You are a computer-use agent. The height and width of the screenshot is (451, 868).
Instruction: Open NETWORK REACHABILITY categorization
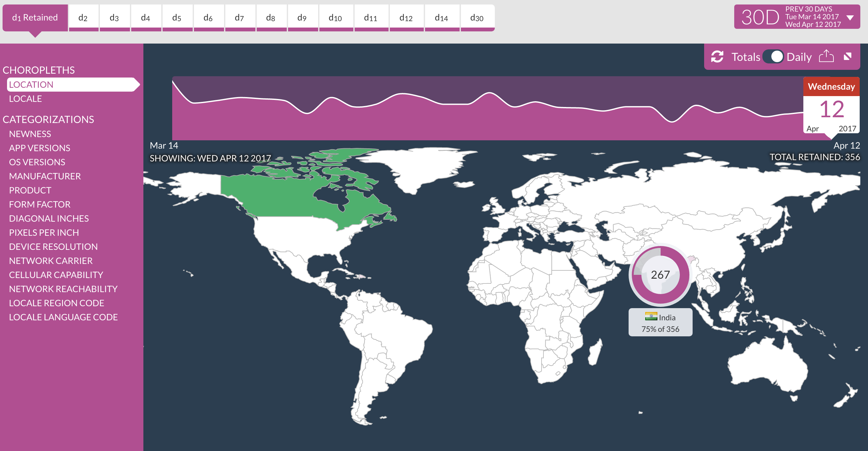pos(63,289)
